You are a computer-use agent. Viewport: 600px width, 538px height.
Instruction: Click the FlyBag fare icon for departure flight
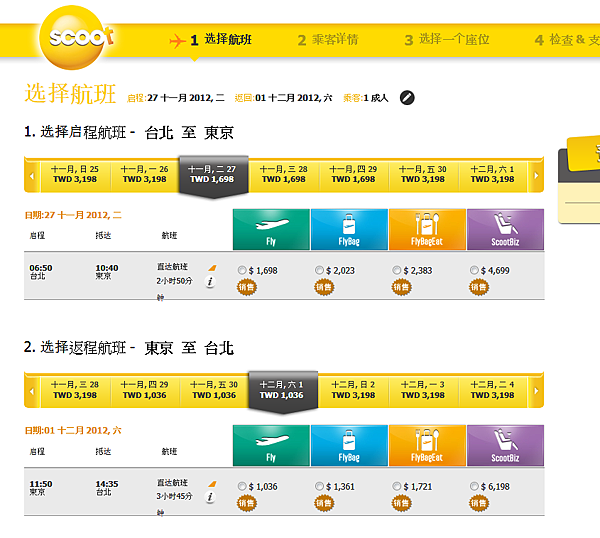[349, 229]
